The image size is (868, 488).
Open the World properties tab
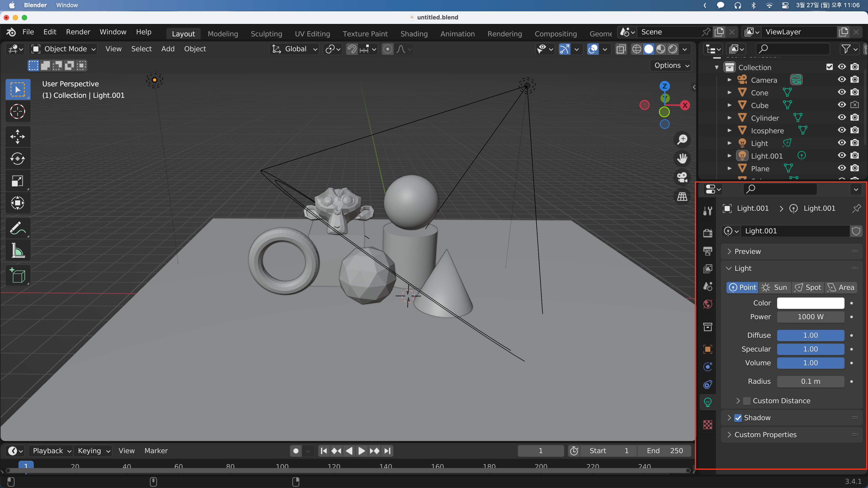click(708, 304)
